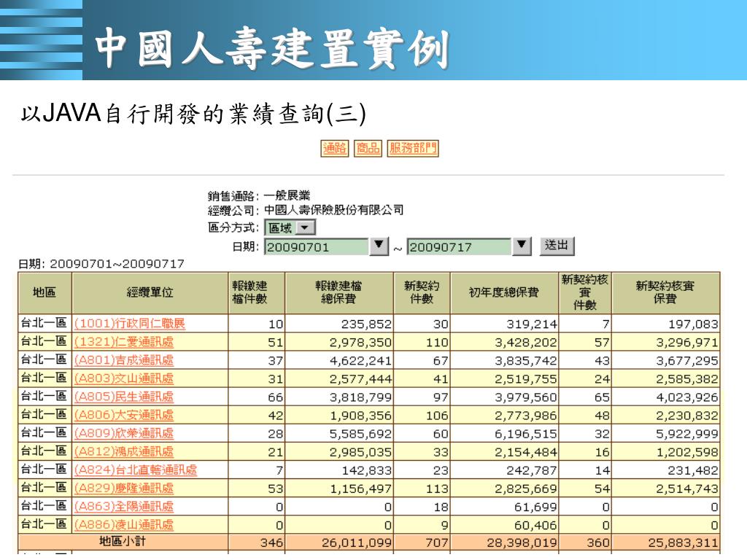The height and width of the screenshot is (560, 747).
Task: Select cell value 242,787
Action: click(x=532, y=470)
